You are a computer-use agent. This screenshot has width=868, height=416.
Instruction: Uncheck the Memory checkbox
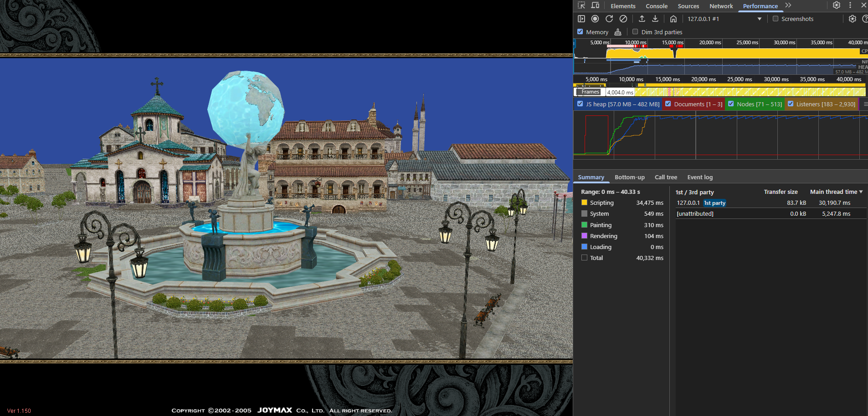[580, 32]
